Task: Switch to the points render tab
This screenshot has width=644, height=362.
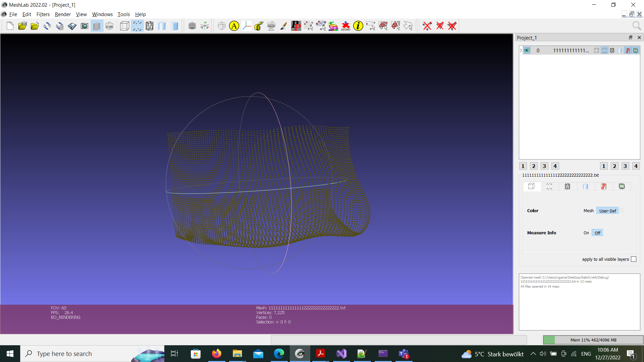Action: (x=549, y=186)
